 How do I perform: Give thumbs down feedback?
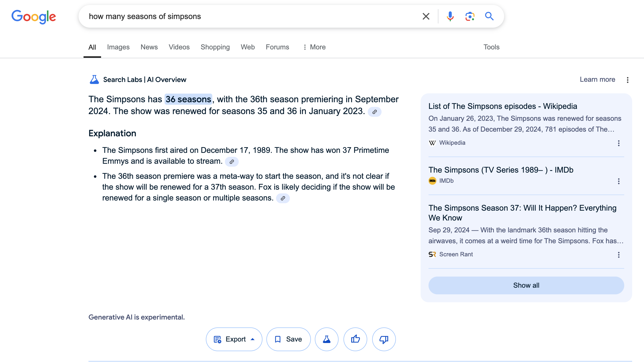tap(384, 339)
